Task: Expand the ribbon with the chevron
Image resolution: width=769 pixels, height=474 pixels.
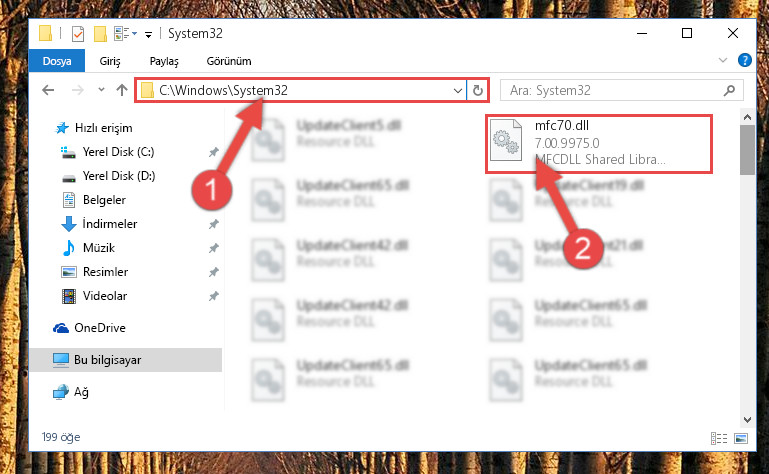Action: tap(722, 60)
